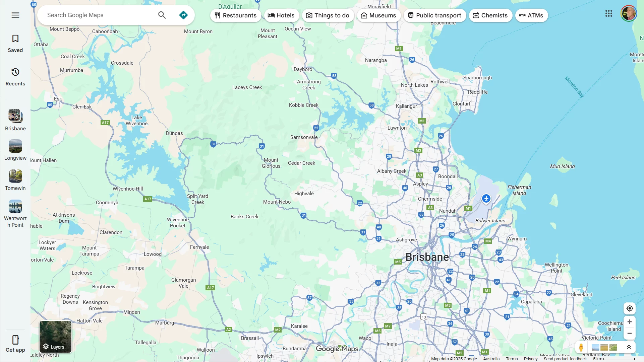Click the Lowood town label
The height and width of the screenshot is (362, 644).
coord(153,254)
